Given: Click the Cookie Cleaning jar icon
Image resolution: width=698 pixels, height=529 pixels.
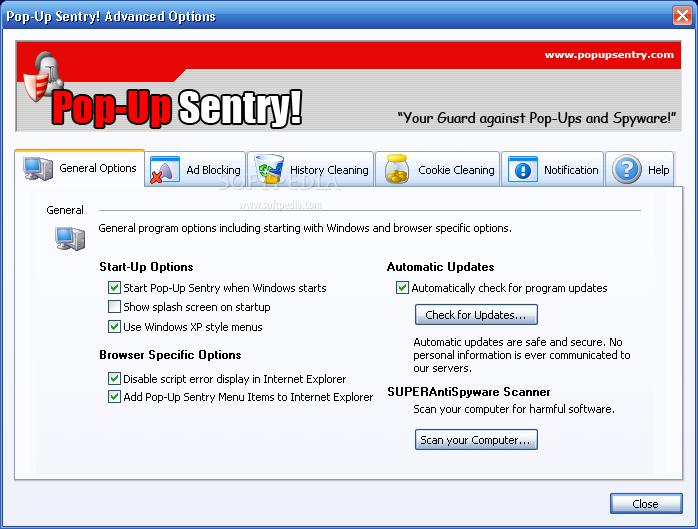Looking at the screenshot, I should point(397,169).
